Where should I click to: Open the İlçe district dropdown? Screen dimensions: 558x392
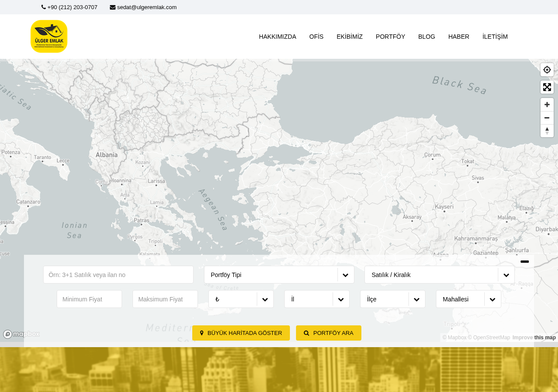pyautogui.click(x=393, y=299)
